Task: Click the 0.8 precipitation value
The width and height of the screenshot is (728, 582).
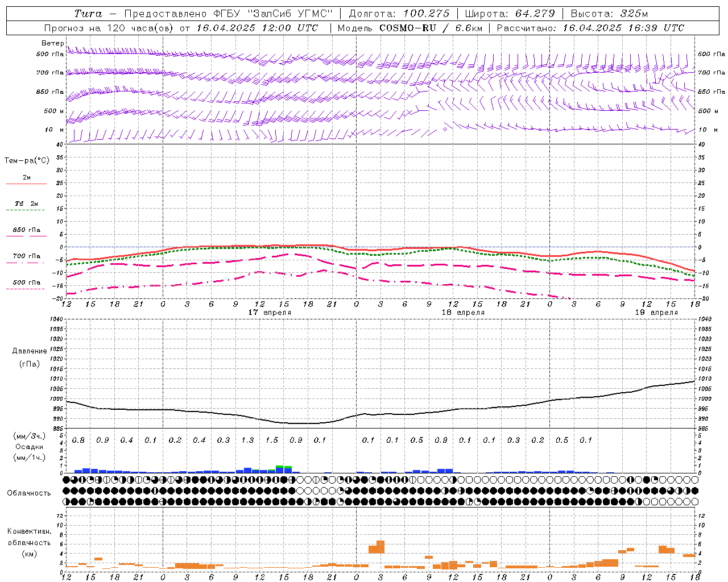Action: coord(78,440)
